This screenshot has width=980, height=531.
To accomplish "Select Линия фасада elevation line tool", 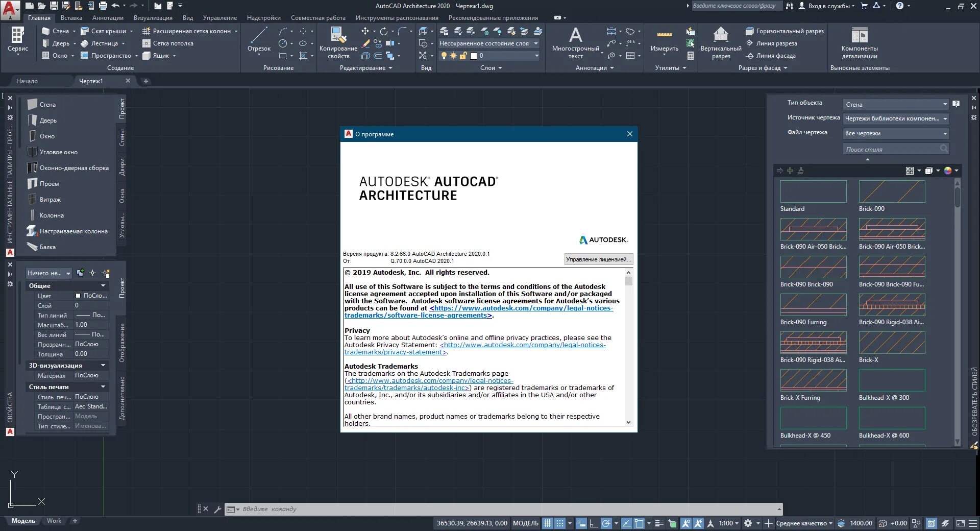I will click(771, 56).
